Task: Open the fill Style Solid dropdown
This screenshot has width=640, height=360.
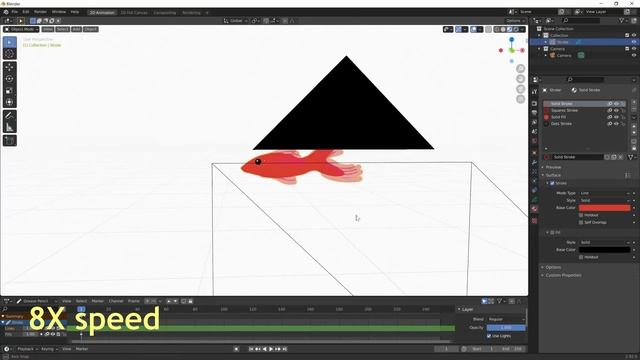Action: coord(605,242)
